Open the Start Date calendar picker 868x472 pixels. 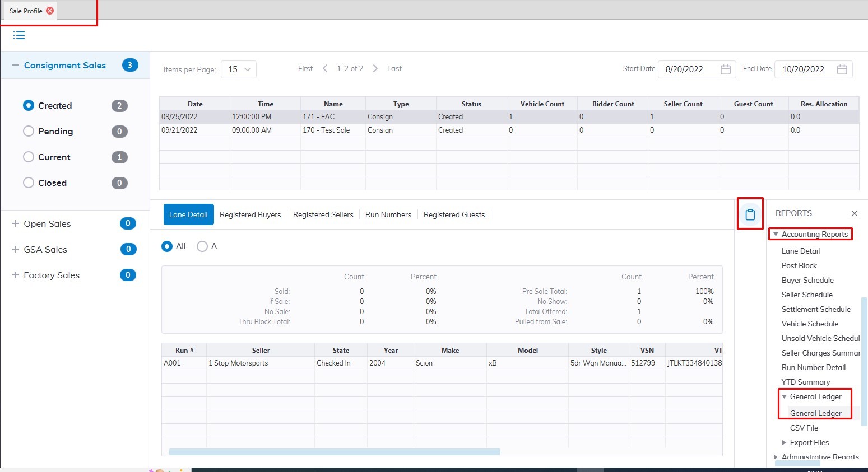tap(725, 69)
